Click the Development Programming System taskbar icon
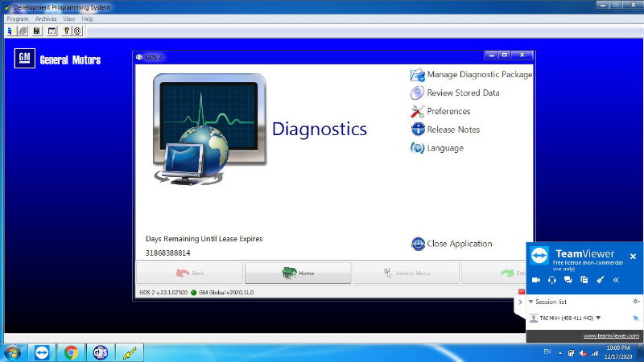The width and height of the screenshot is (644, 362). point(130,352)
